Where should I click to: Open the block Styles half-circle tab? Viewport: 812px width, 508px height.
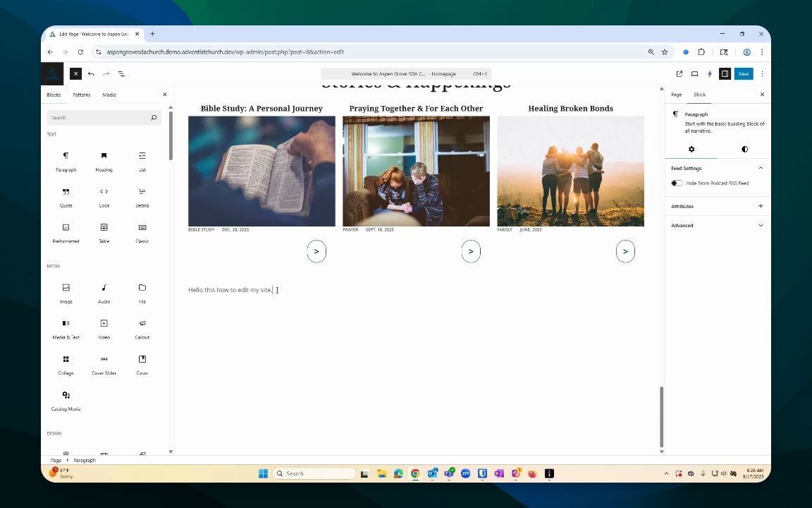(x=744, y=150)
